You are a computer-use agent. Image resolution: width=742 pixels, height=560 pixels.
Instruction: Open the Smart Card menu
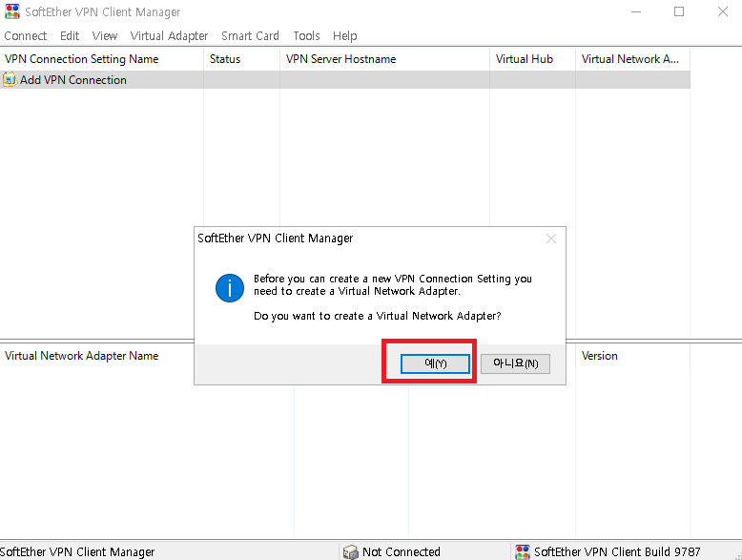point(250,36)
